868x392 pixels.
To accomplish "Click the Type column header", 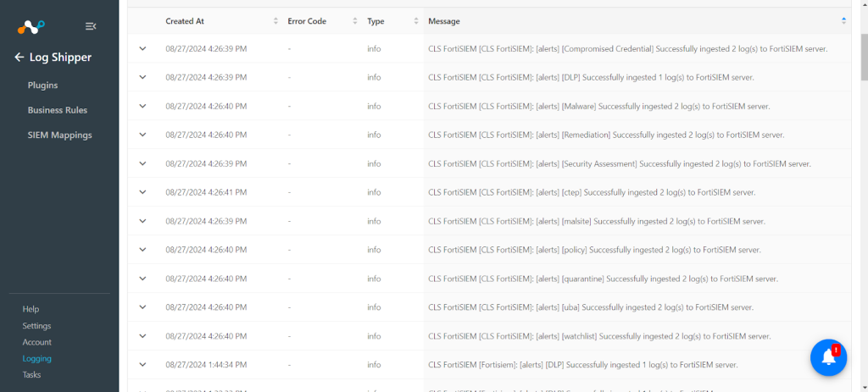I will 376,21.
